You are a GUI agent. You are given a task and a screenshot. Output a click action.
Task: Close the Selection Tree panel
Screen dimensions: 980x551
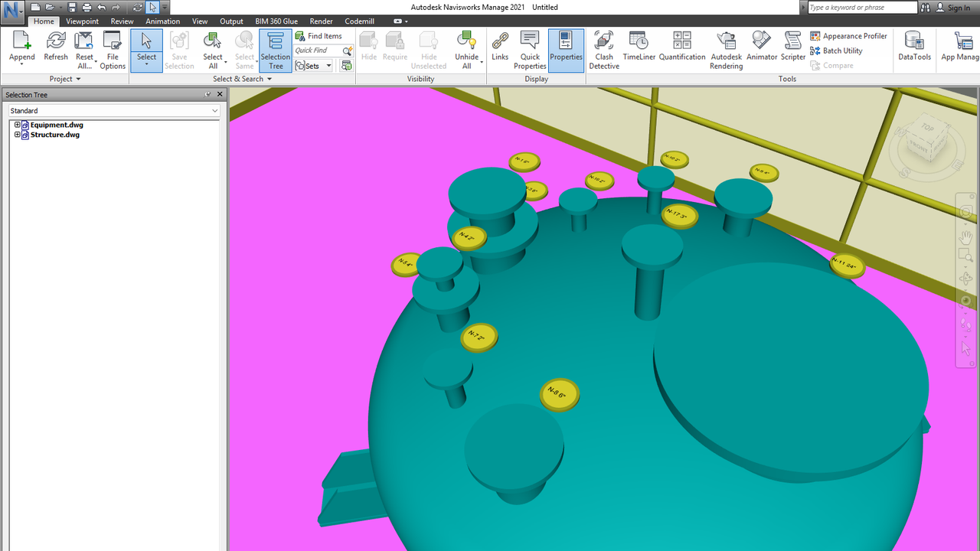(220, 94)
